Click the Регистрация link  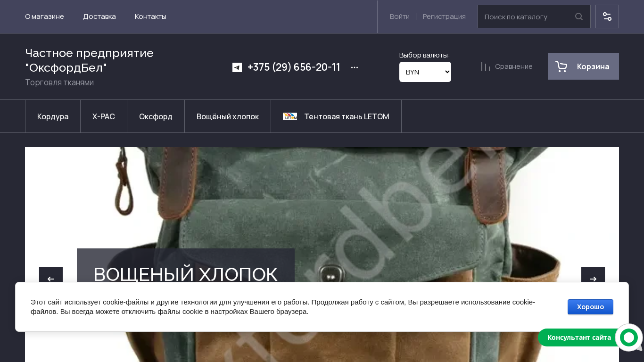tap(444, 16)
